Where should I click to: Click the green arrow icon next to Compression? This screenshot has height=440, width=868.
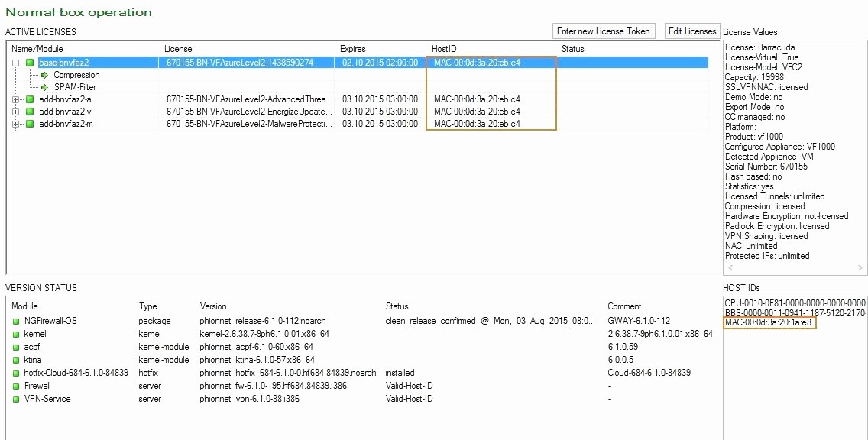(45, 75)
